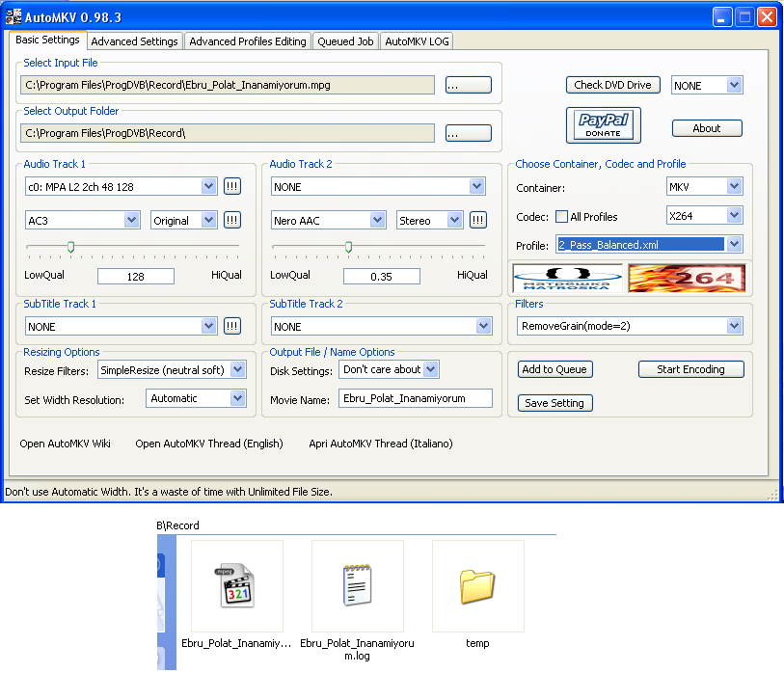Click the Audio Track 2 quality field 0.35
The image size is (784, 673).
coord(382,277)
